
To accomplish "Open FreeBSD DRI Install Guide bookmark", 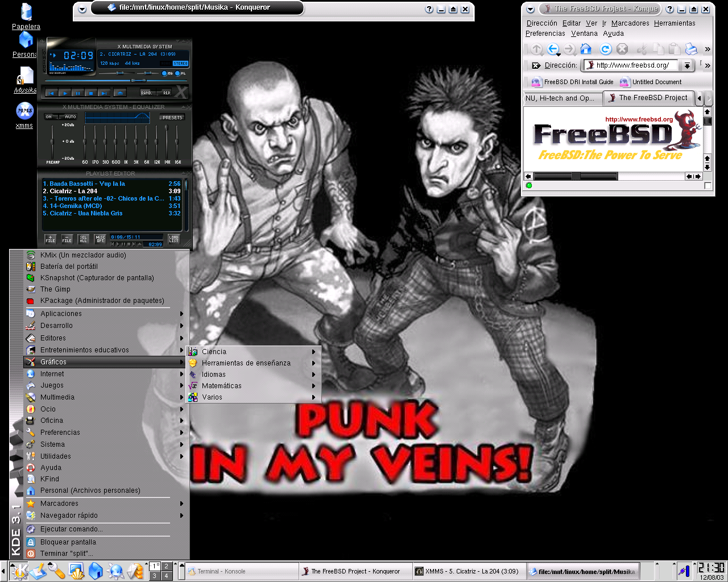I will click(x=573, y=82).
